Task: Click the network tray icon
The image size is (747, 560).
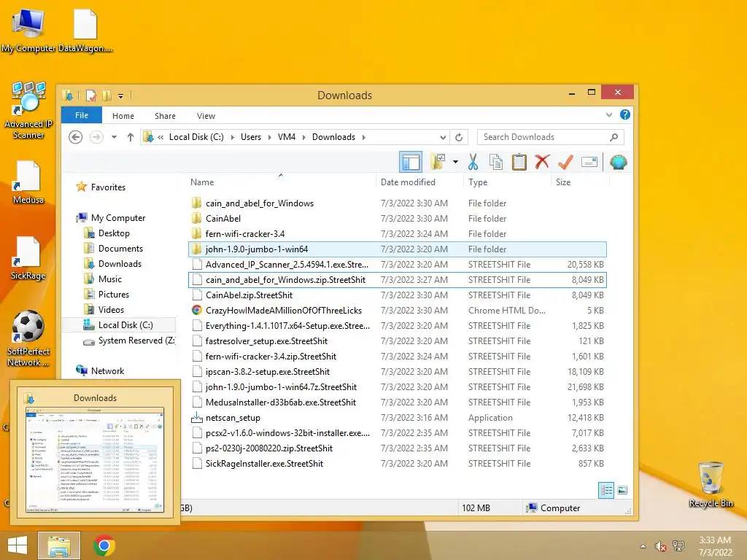Action: click(x=678, y=546)
